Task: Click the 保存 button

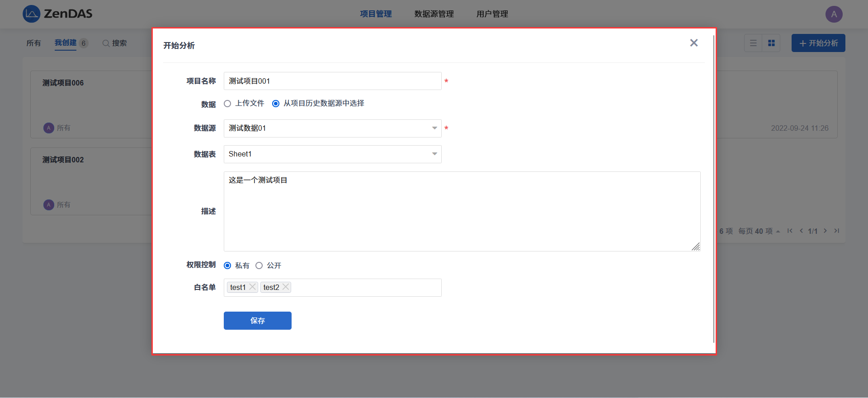Action: click(257, 321)
